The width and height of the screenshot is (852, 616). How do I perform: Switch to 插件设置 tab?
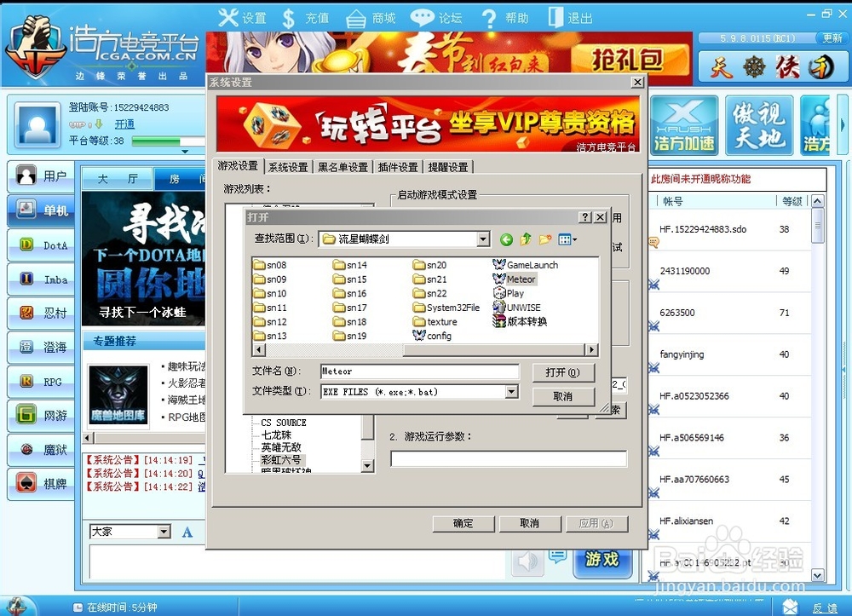[398, 167]
